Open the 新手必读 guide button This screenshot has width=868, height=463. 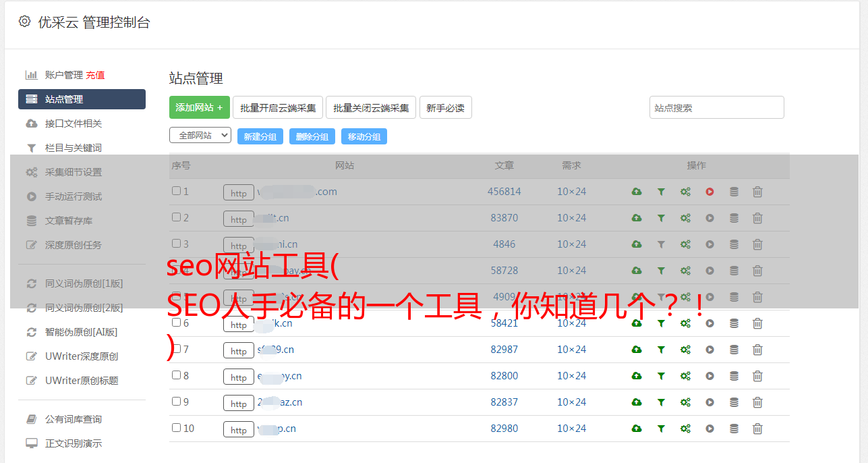point(446,107)
